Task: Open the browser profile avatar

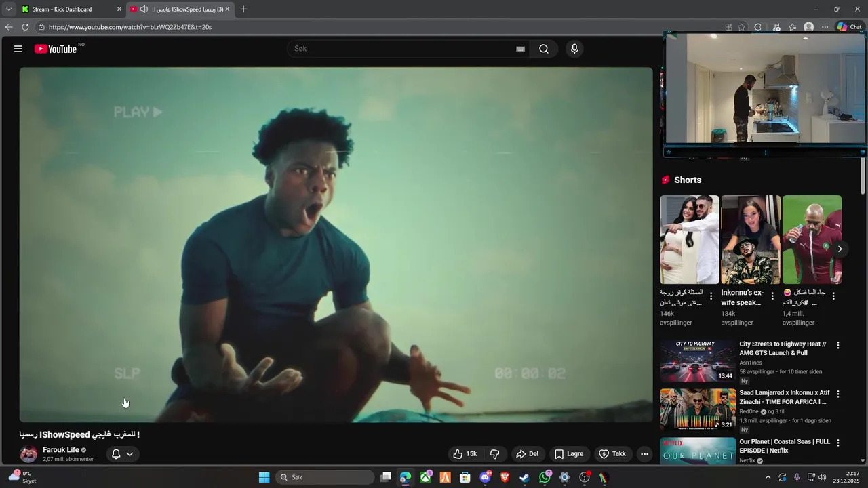Action: [x=808, y=27]
